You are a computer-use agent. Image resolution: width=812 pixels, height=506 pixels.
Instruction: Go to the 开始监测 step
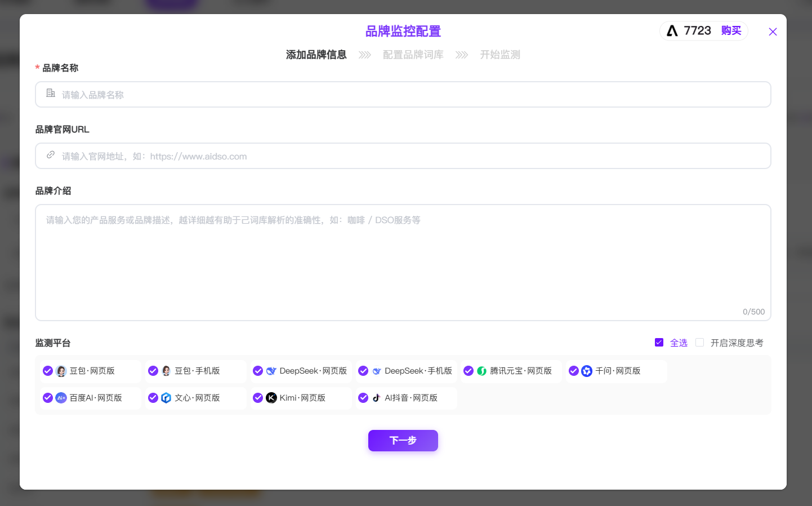click(499, 55)
